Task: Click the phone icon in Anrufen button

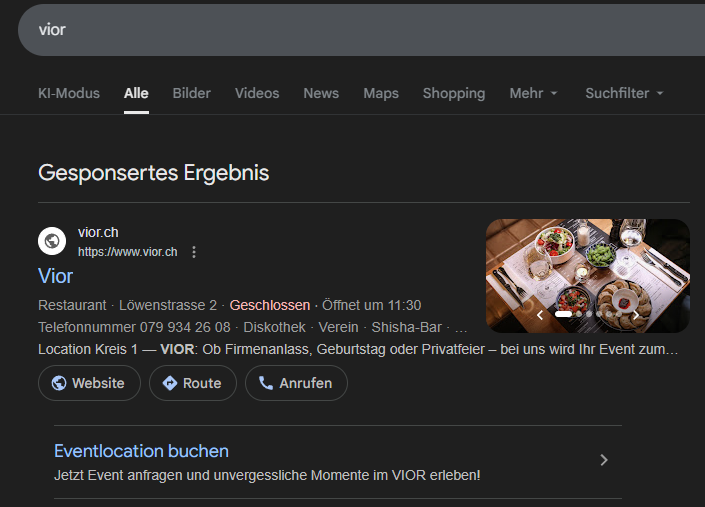Action: pyautogui.click(x=266, y=383)
